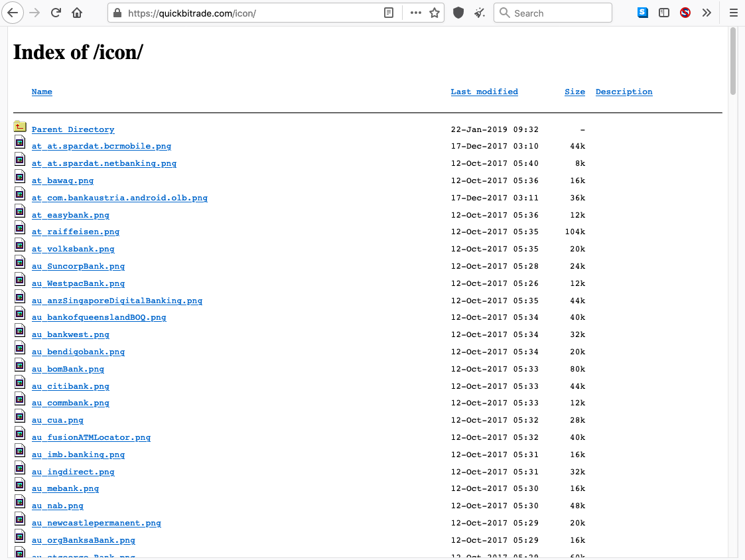The image size is (745, 560).
Task: Open au_bomBank.png file link
Action: click(x=68, y=369)
